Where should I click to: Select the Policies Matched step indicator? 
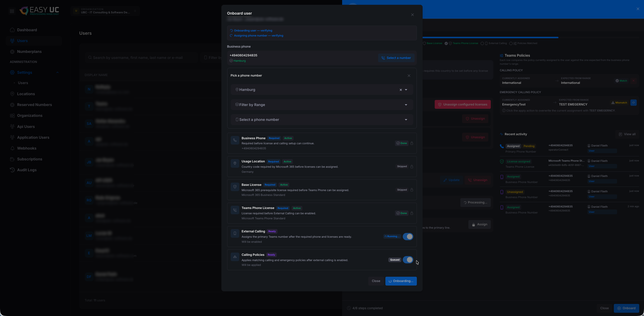coord(523,43)
